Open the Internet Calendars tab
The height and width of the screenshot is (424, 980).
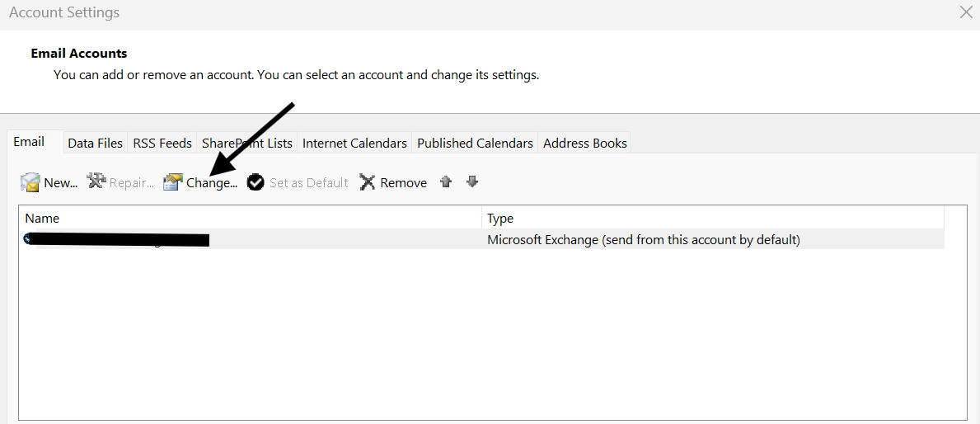pyautogui.click(x=354, y=144)
